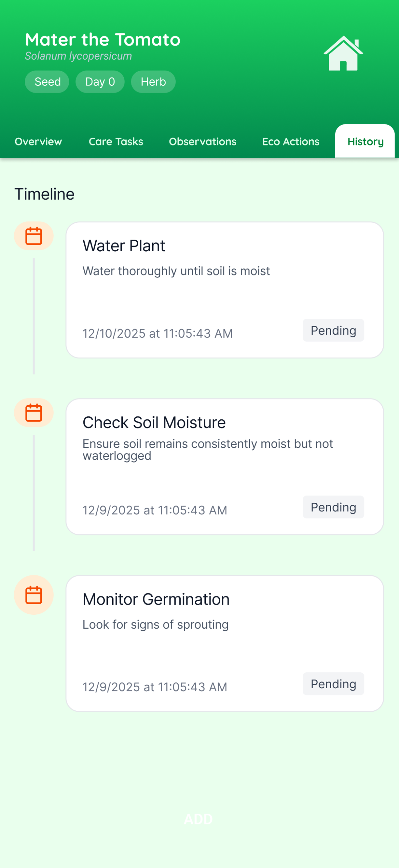Tap the Day 0 badge
This screenshot has width=399, height=868.
[100, 82]
